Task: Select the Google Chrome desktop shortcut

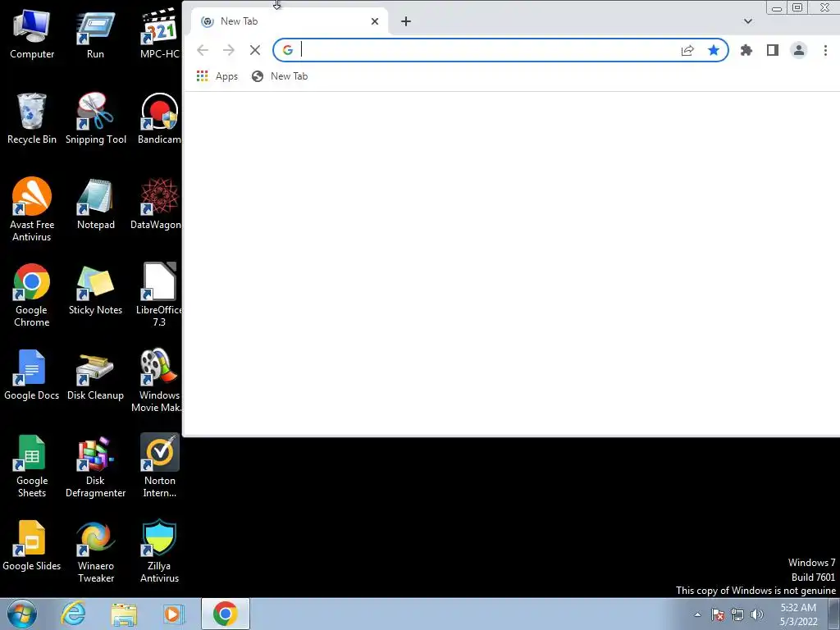Action: coord(32,294)
